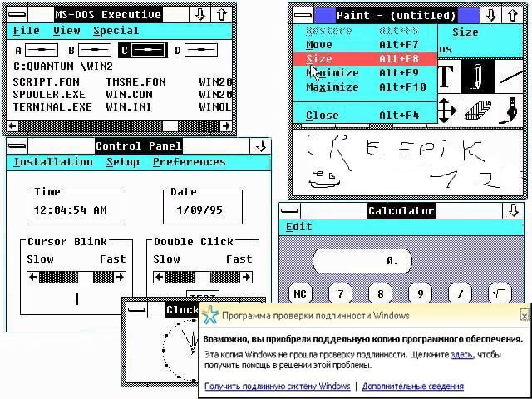Open Edit menu in Calculator

pyautogui.click(x=298, y=227)
